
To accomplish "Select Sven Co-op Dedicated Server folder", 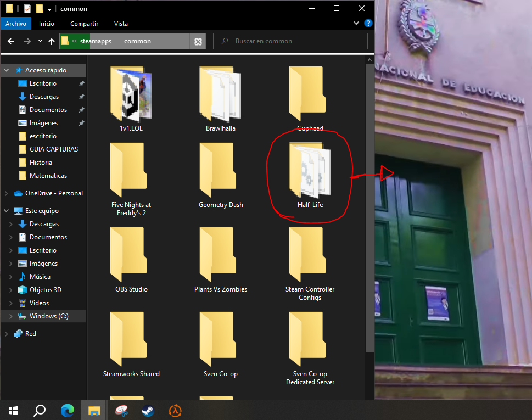I will point(310,348).
